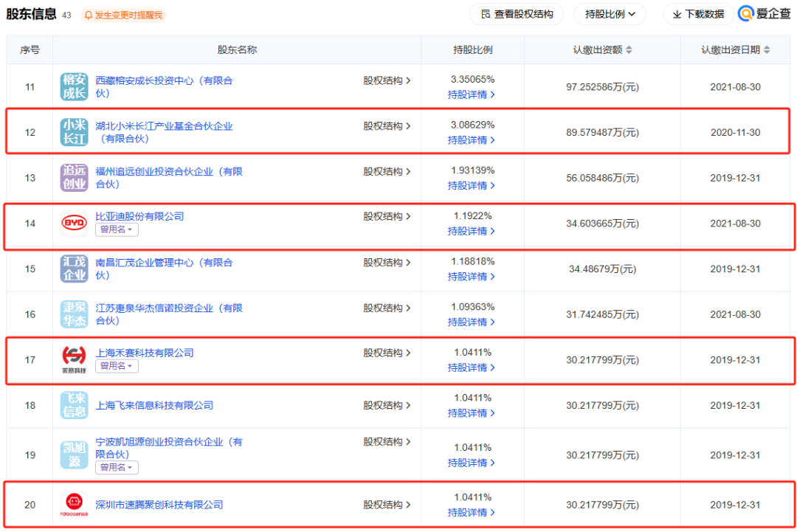View 持股详情 for 上海禾赛科技 row
797x532 pixels.
coord(471,367)
